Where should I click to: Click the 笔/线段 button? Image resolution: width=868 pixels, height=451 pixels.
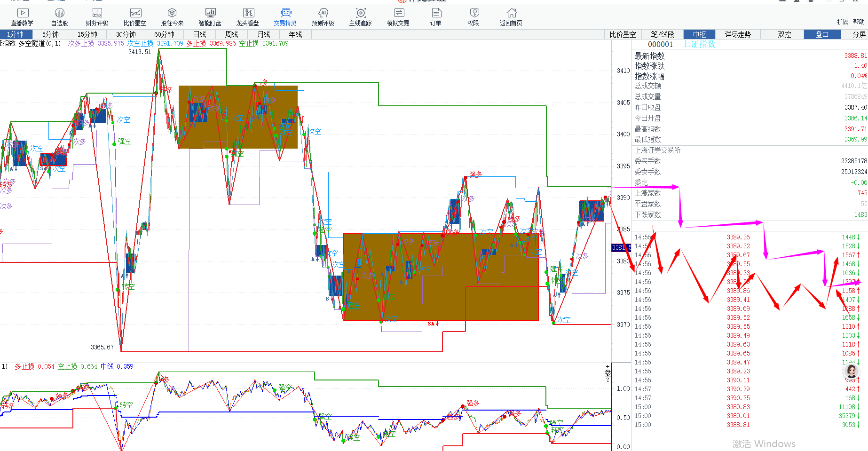(x=662, y=34)
